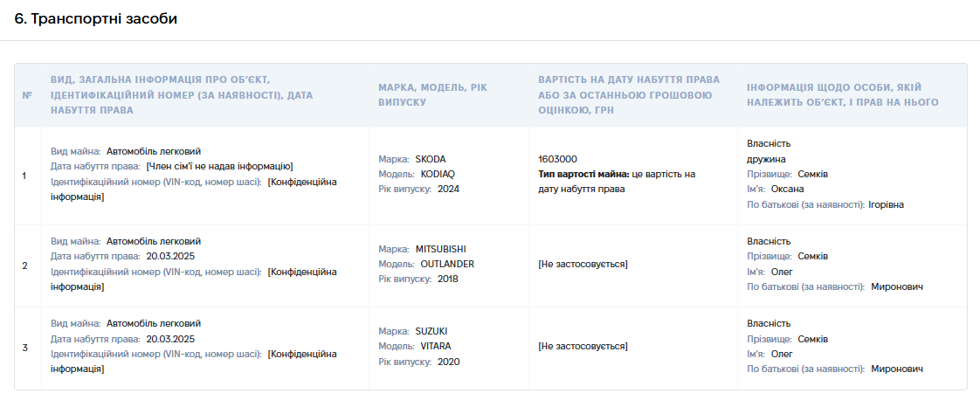Click 'VITARA' model value

(436, 347)
